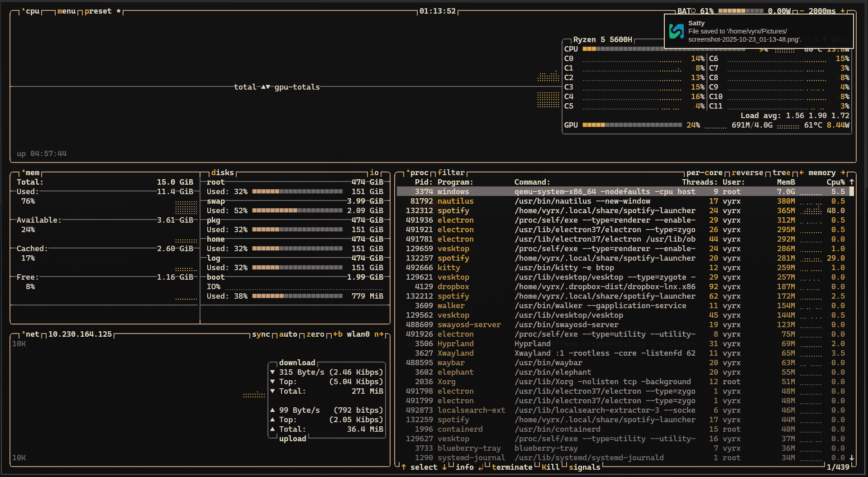The image size is (868, 477).
Task: Decrease update interval with minus sign
Action: tap(801, 11)
